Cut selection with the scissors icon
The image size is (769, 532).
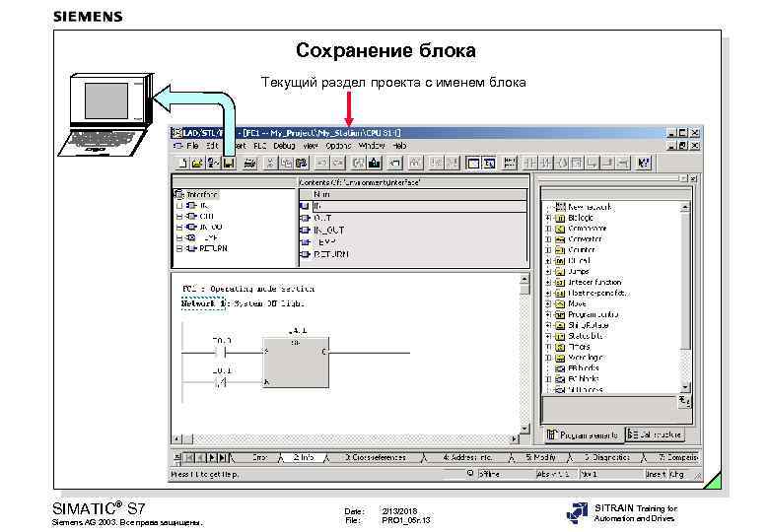[x=270, y=164]
